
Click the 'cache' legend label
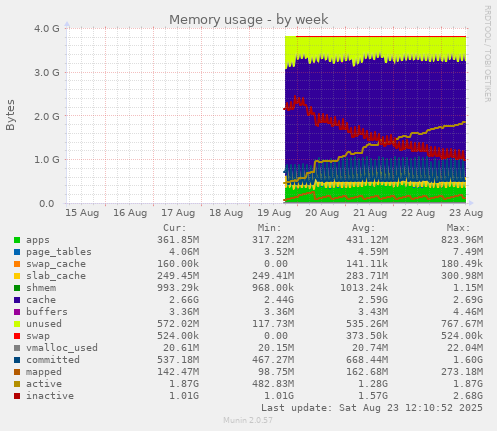(41, 300)
